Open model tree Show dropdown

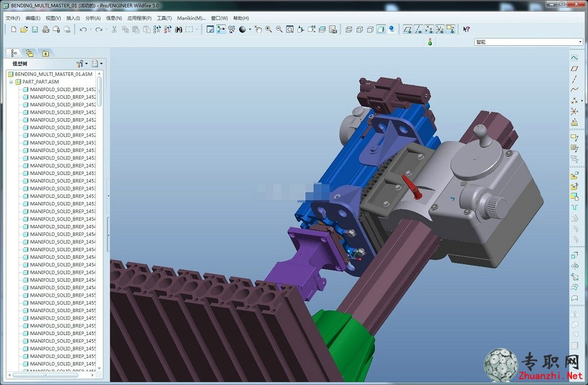point(82,64)
